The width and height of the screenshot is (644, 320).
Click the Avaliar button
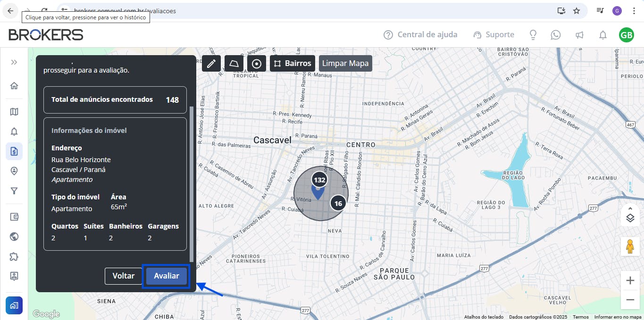point(166,276)
